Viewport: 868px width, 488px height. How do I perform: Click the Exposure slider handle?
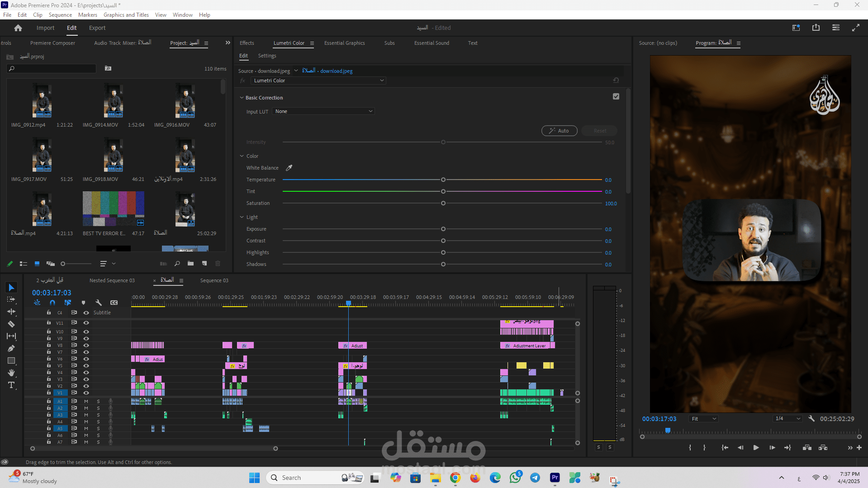point(443,229)
